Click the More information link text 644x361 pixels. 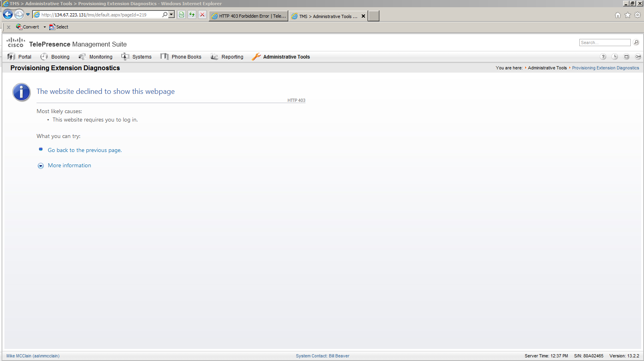pos(69,165)
